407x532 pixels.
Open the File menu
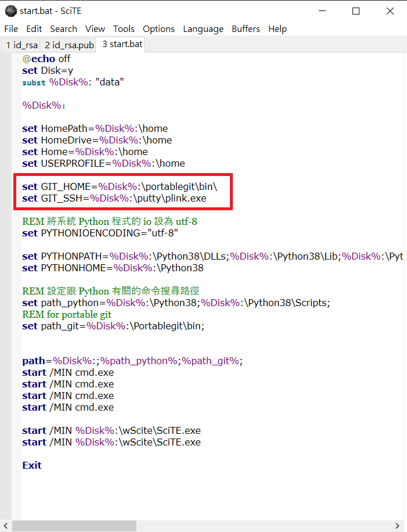[11, 29]
